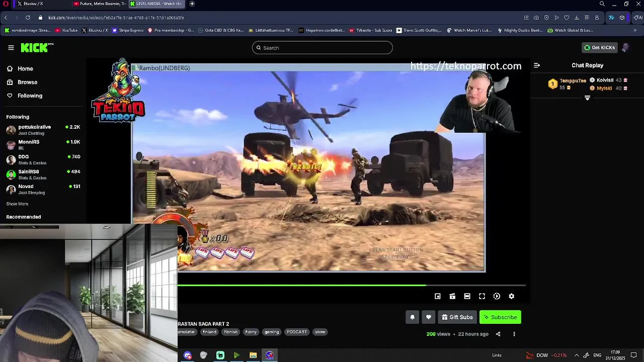This screenshot has height=362, width=644.
Task: Select the Finnish tag
Action: click(x=230, y=332)
